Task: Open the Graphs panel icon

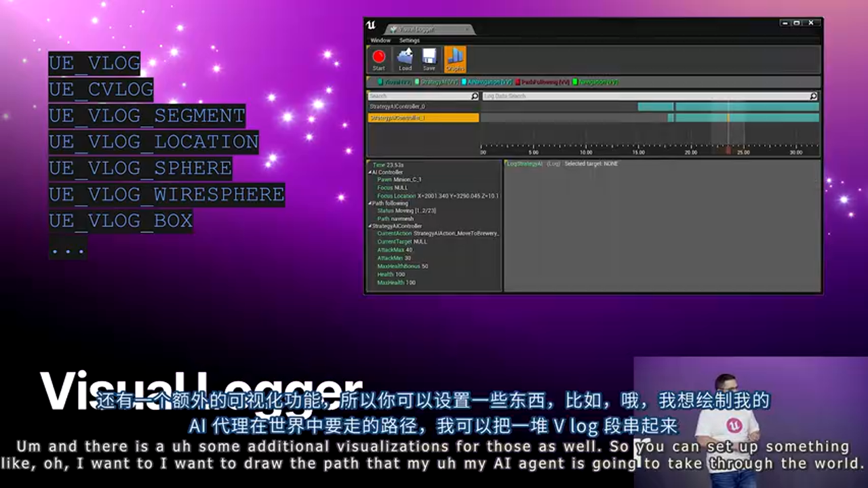Action: click(454, 59)
